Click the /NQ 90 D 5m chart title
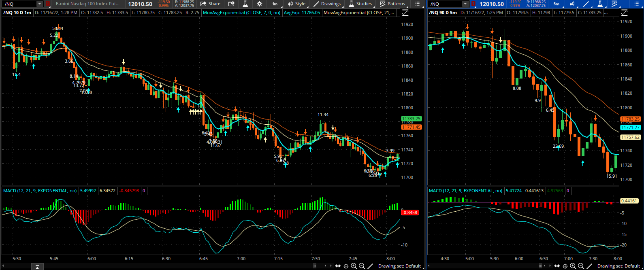This screenshot has height=270, width=644. pos(443,13)
